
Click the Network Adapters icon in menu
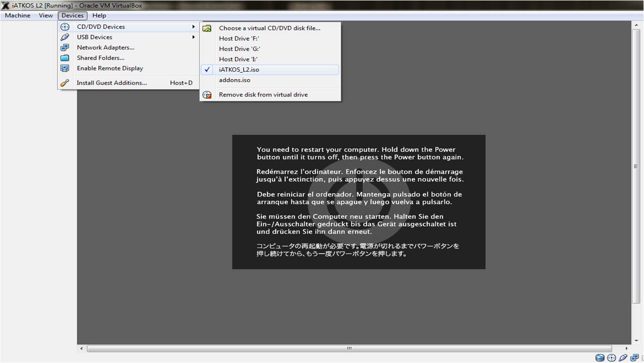[x=65, y=48]
